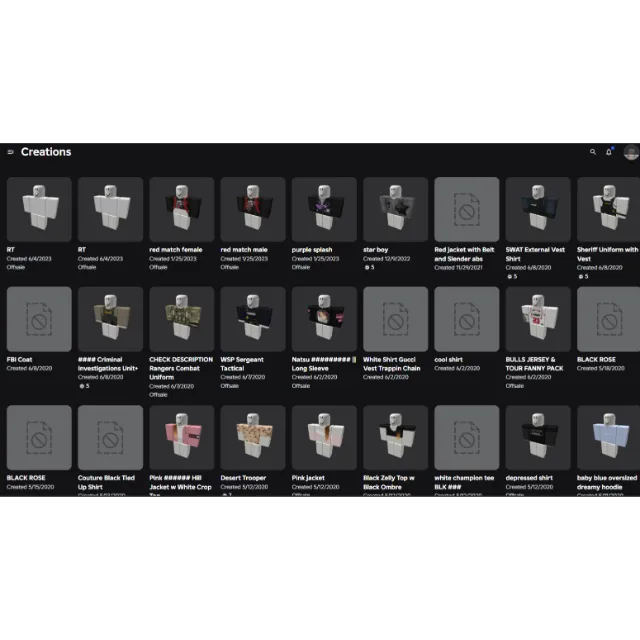Screen dimensions: 640x640
Task: Select the SWAT External Vest Shirt thumbnail
Action: [538, 209]
